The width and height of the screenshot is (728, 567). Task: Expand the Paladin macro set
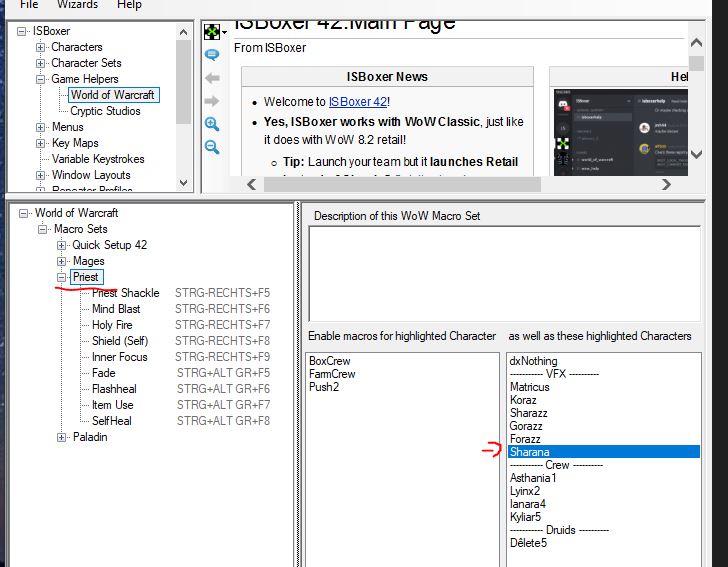coord(61,437)
